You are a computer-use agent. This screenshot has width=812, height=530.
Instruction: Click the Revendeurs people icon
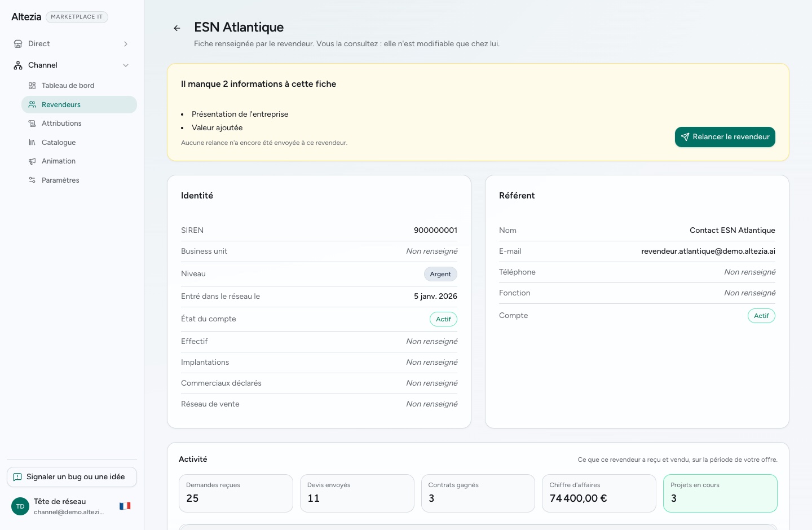[x=32, y=105]
